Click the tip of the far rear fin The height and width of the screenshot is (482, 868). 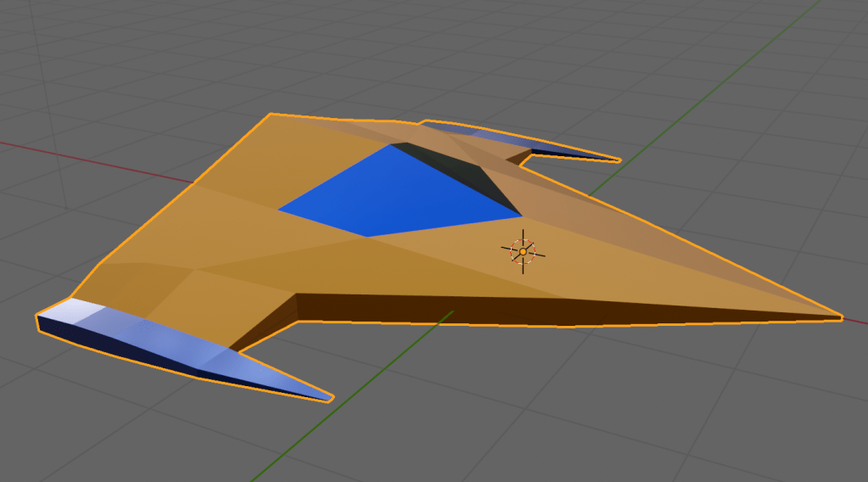coord(618,160)
